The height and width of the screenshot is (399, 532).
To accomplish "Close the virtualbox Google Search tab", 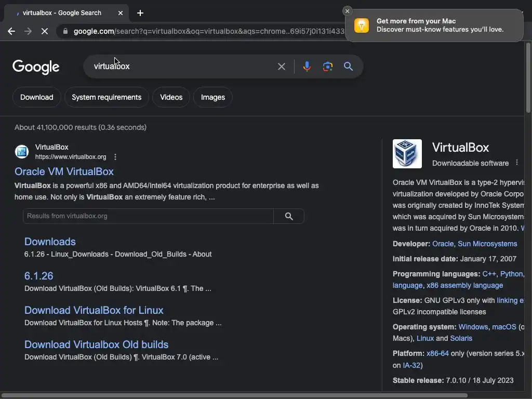I will pyautogui.click(x=121, y=13).
